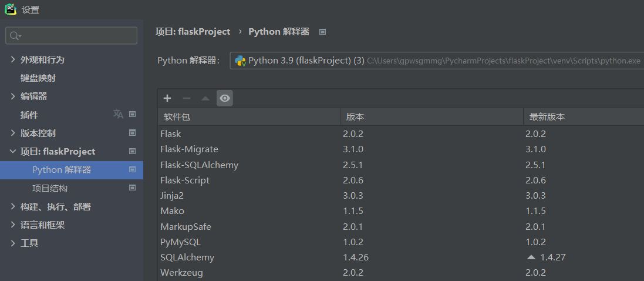
Task: Select the 外观和行为 tree label
Action: [42, 59]
